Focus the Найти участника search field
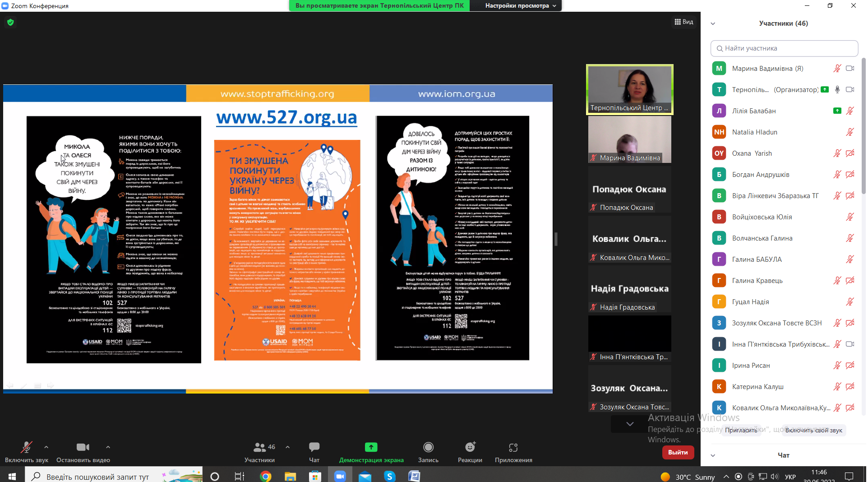 [784, 48]
